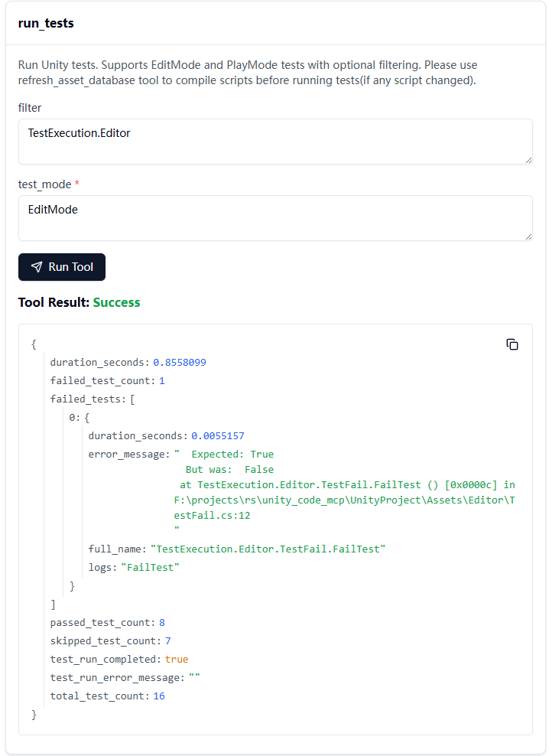Click the green Success status text
The width and height of the screenshot is (549, 756).
click(x=116, y=302)
